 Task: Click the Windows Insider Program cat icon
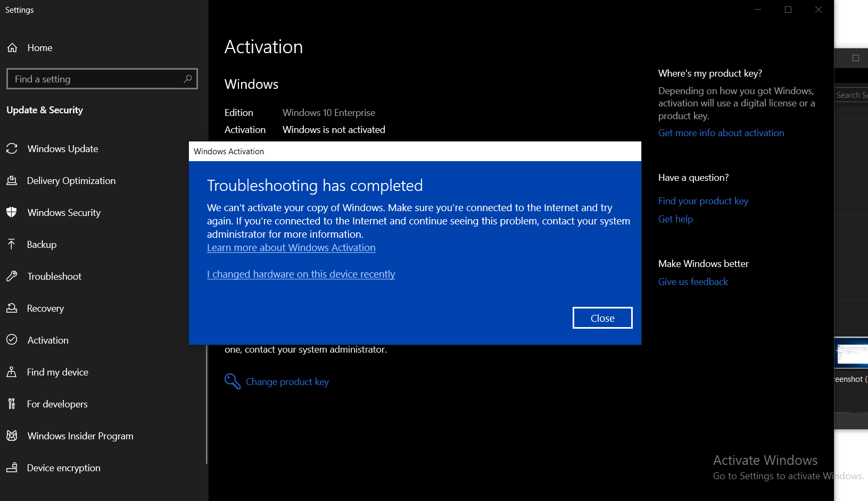tap(12, 436)
